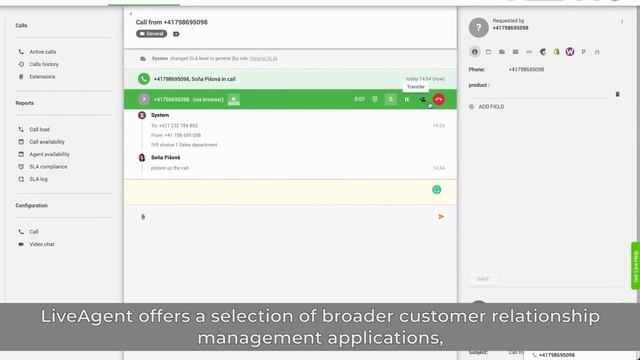The width and height of the screenshot is (640, 360).
Task: Select the second window tab icon in contact panel
Action: (x=488, y=52)
